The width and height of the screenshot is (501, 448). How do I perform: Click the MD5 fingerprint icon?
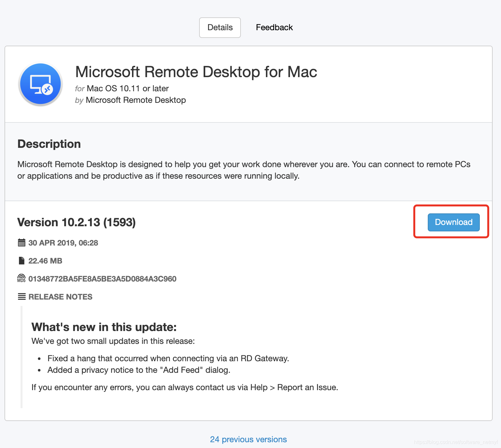(x=22, y=278)
